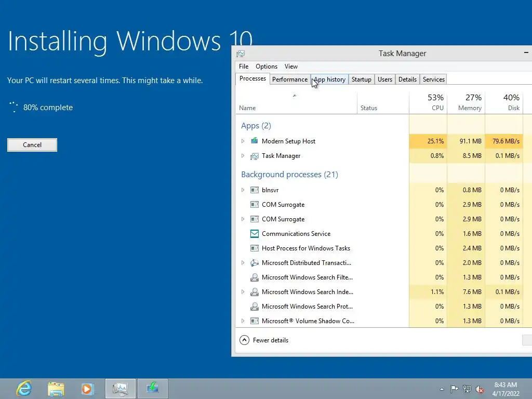Click the Background processes (21) heading
This screenshot has height=399, width=532.
point(289,175)
